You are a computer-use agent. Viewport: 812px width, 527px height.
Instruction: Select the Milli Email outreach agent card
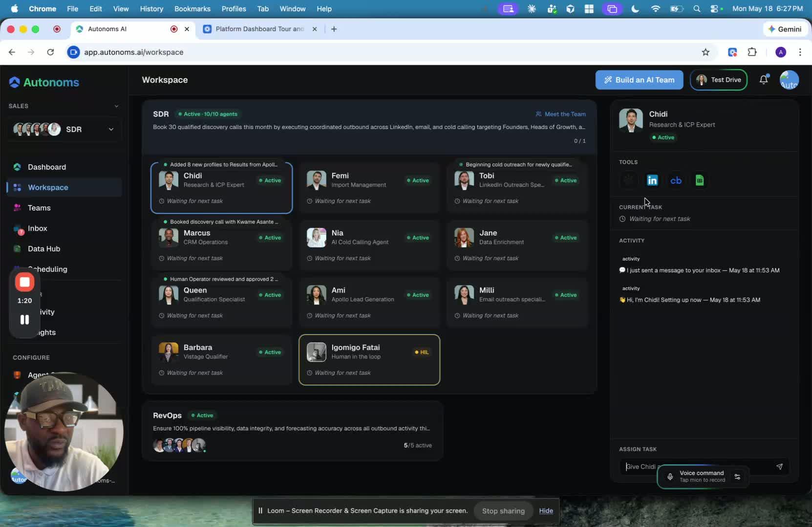(517, 303)
